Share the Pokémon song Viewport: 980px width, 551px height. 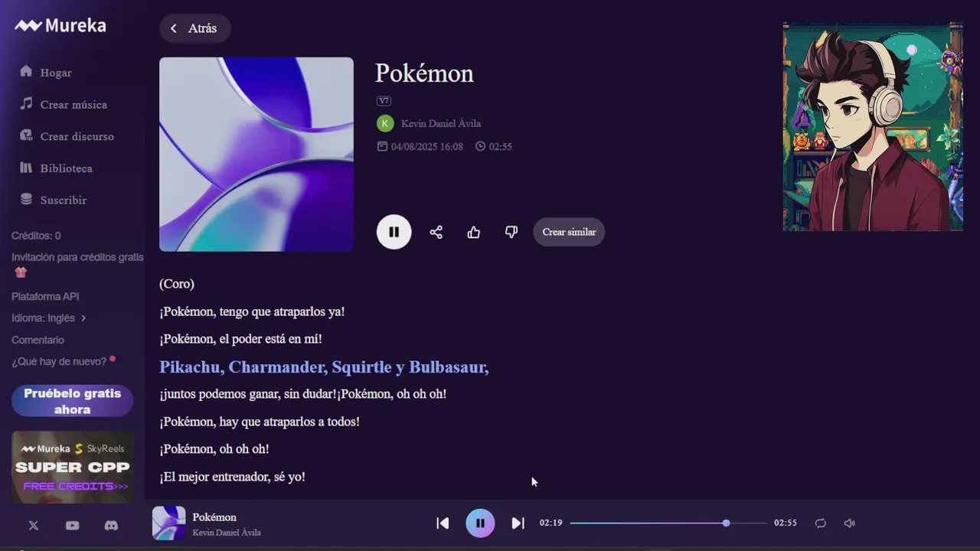(x=436, y=232)
